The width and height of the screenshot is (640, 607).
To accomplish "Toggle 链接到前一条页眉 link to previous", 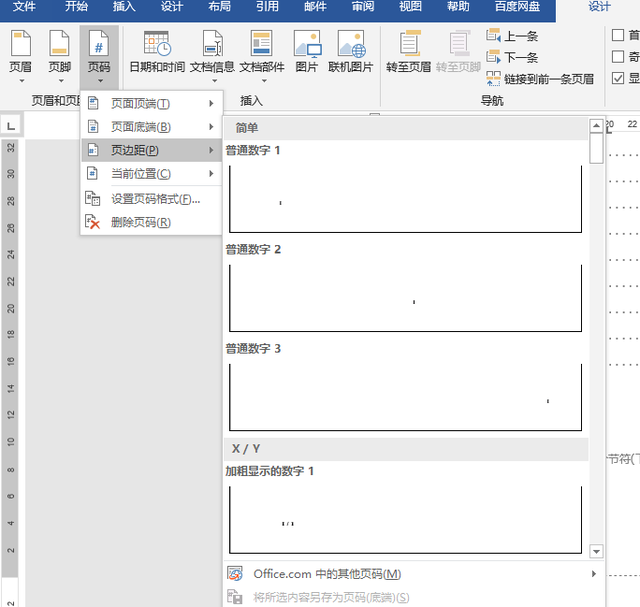I will point(540,79).
